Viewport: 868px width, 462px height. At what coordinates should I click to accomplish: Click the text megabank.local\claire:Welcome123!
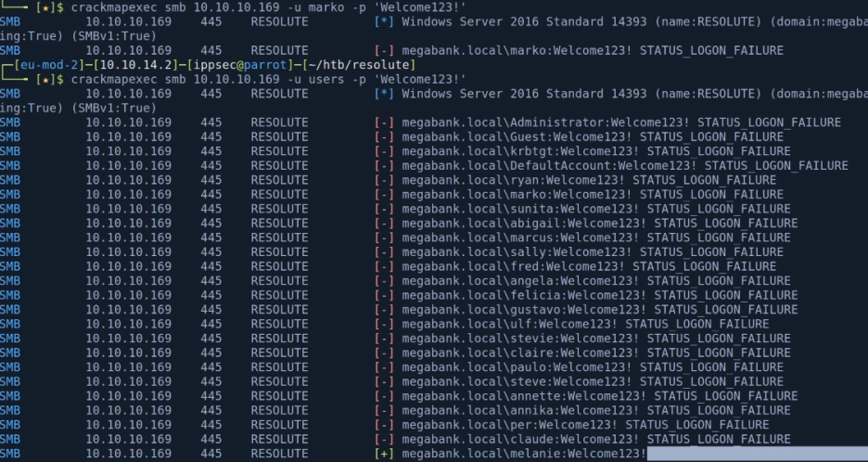coord(520,353)
